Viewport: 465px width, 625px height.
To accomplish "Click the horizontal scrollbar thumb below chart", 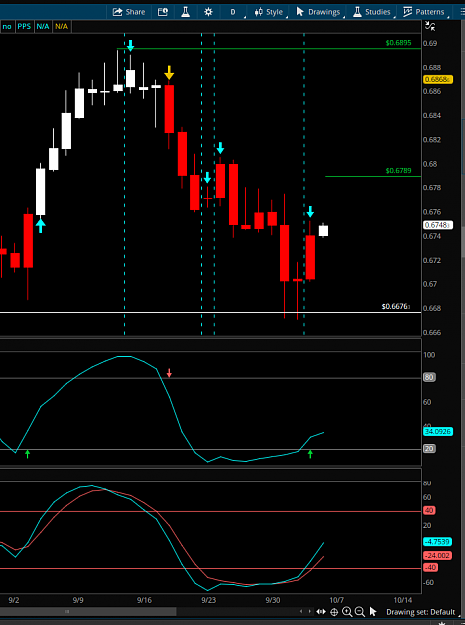I will [88, 611].
